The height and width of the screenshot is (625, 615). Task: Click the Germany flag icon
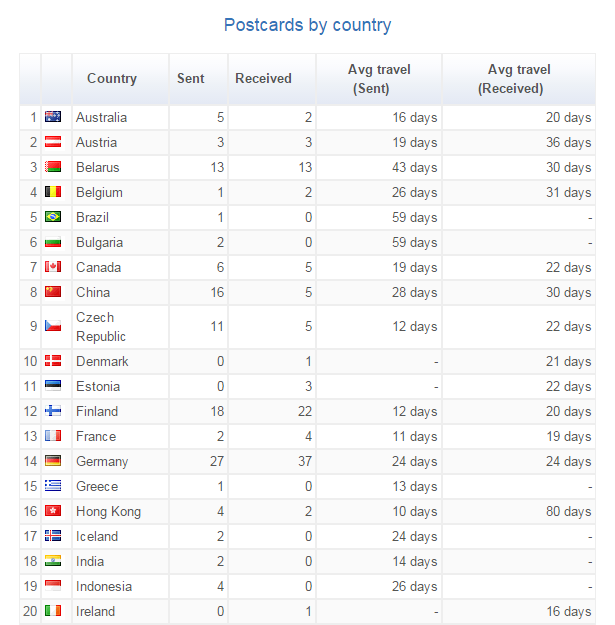53,461
